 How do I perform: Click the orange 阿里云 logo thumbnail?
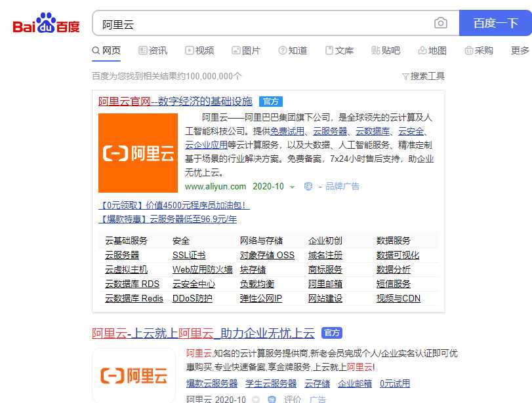coord(138,153)
